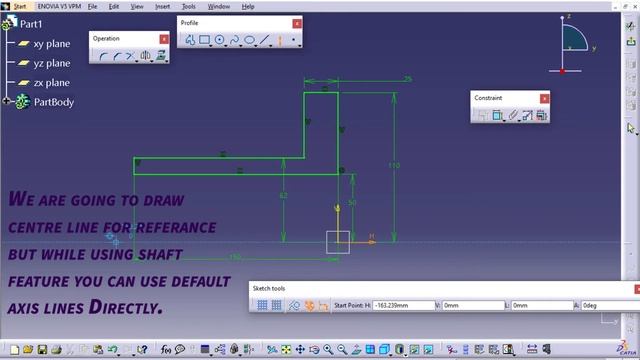Click the Zoom Out magnifier icon

[x=342, y=349]
